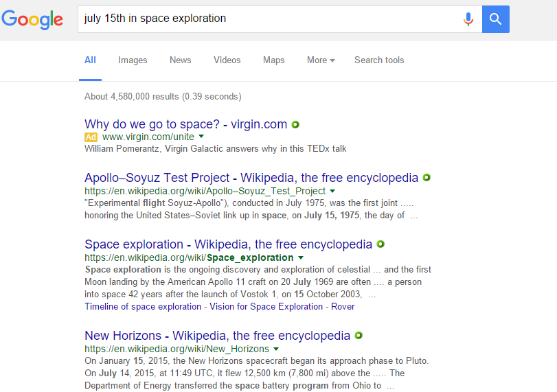Click green circle icon beside Apollo–Soyuz result
This screenshot has width=557, height=392.
427,178
